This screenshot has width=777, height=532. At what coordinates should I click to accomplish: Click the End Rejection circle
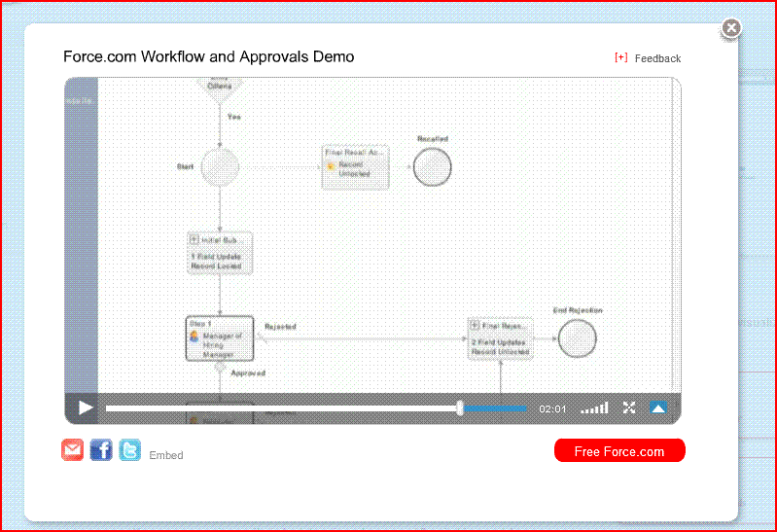tap(578, 338)
